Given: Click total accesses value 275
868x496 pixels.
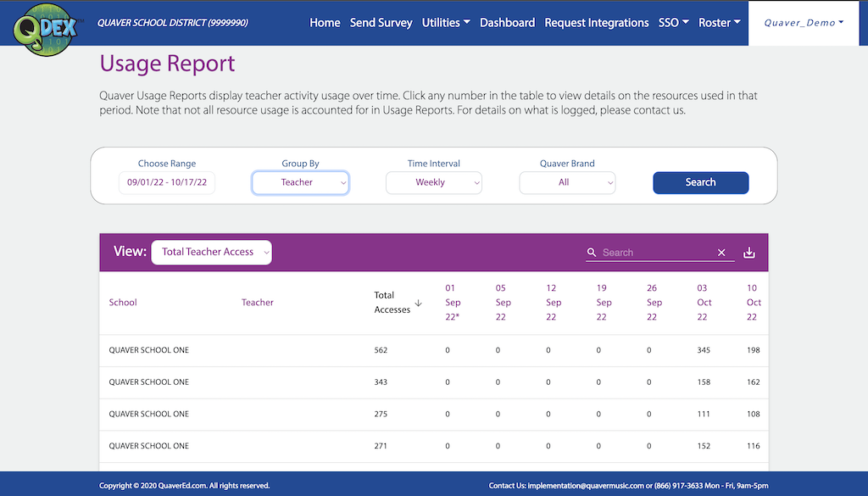Looking at the screenshot, I should tap(381, 414).
